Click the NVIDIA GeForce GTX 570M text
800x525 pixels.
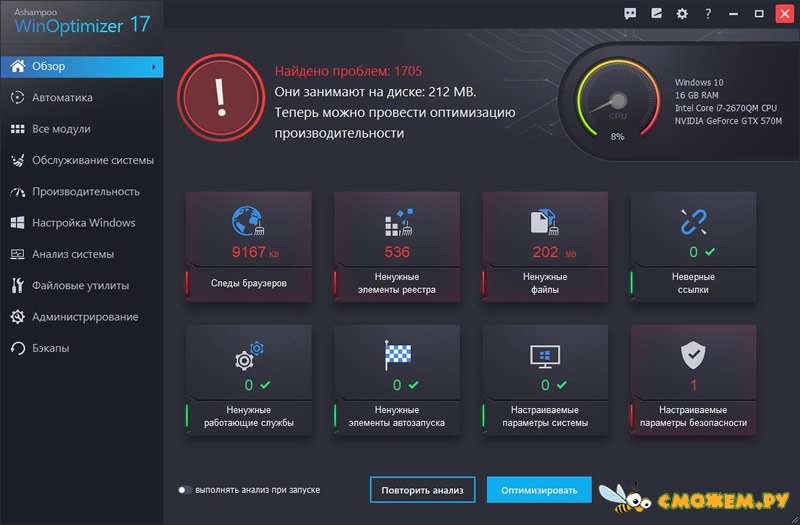(728, 121)
